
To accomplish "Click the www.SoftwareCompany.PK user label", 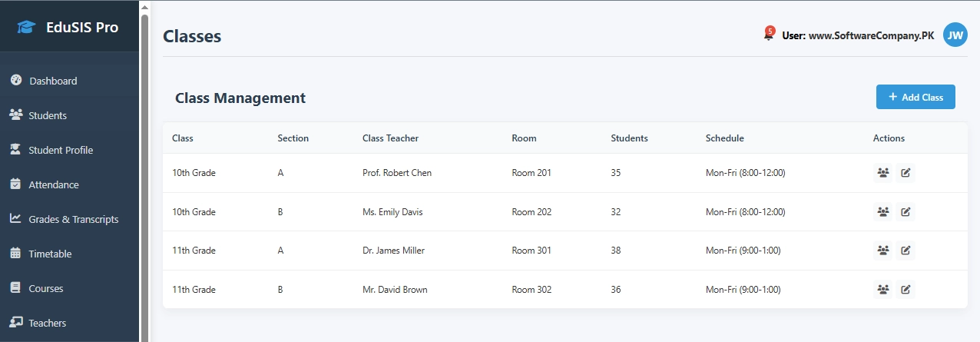I will click(858, 35).
